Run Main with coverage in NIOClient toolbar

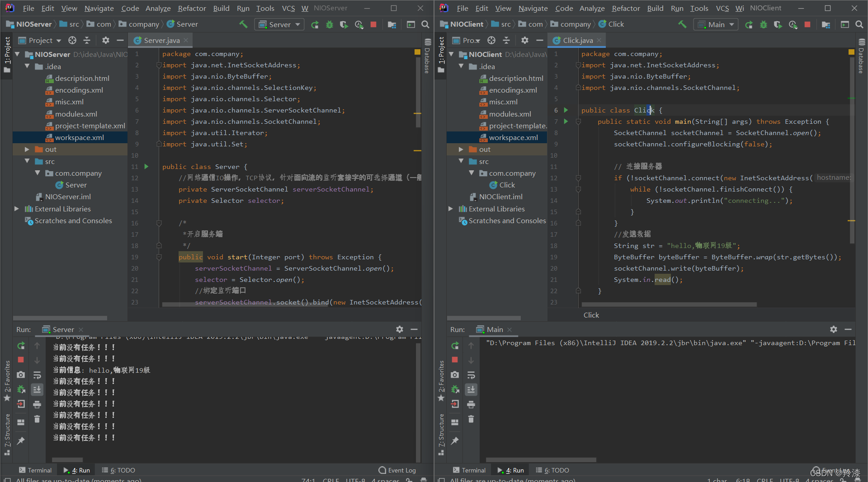coord(778,24)
